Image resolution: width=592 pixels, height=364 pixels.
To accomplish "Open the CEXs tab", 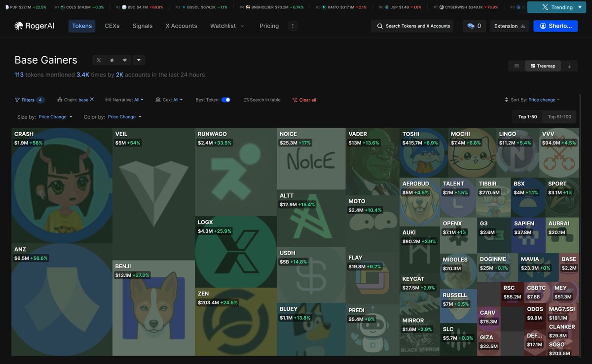I will coord(112,26).
